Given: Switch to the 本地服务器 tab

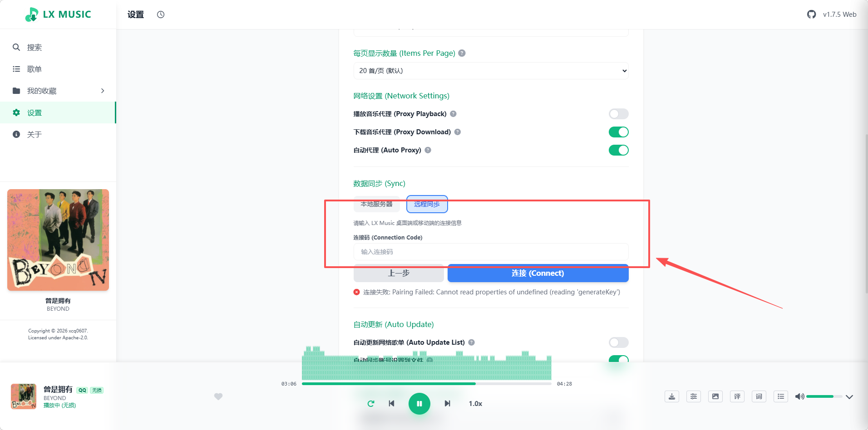Looking at the screenshot, I should 377,204.
